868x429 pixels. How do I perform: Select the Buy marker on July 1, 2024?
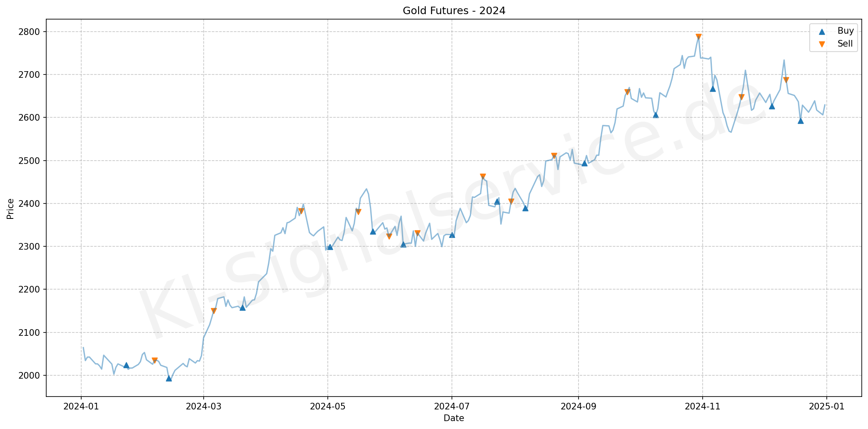[x=452, y=235]
